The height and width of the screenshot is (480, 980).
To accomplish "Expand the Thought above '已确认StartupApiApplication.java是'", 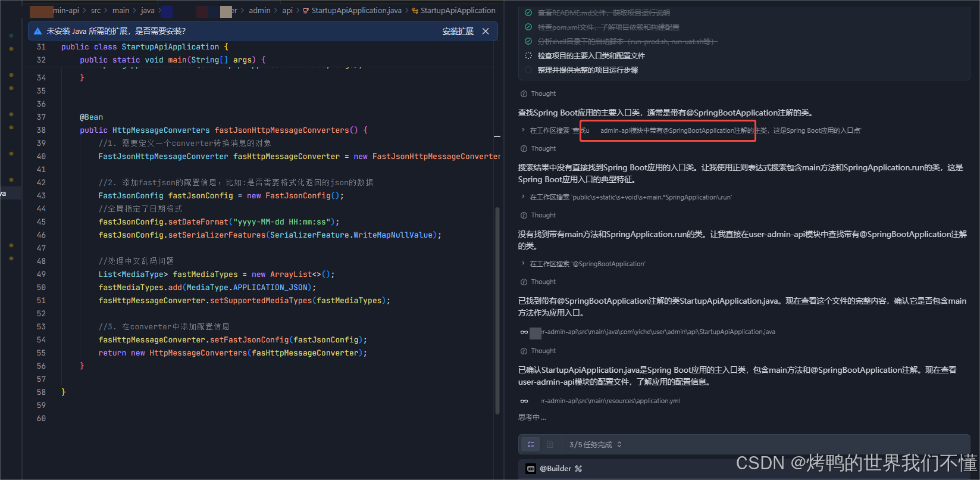I will coord(538,351).
